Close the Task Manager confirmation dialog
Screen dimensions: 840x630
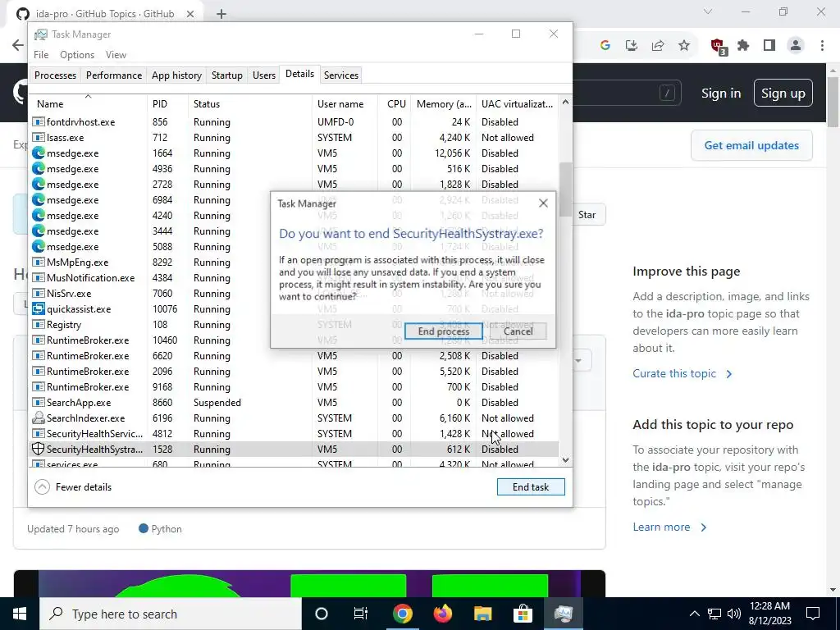pyautogui.click(x=543, y=203)
